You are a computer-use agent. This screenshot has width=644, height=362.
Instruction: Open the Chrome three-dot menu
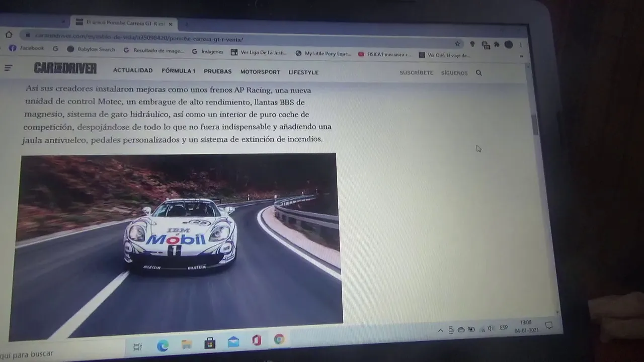coord(521,45)
